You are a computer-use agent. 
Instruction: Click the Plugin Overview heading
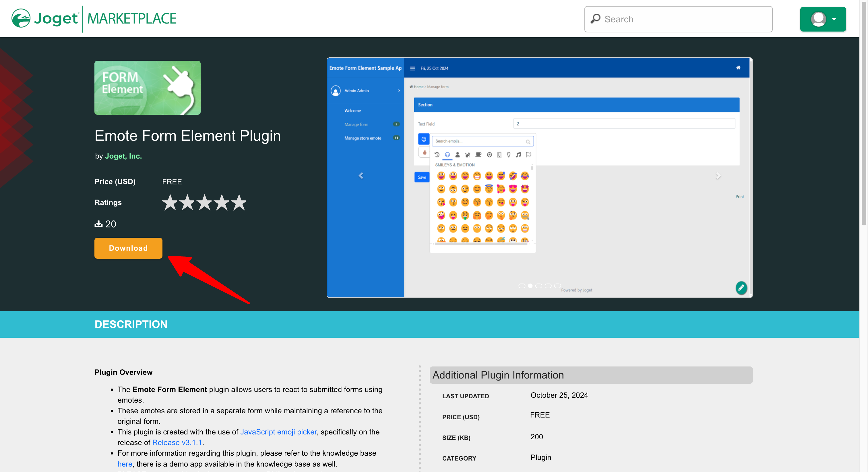(x=123, y=372)
